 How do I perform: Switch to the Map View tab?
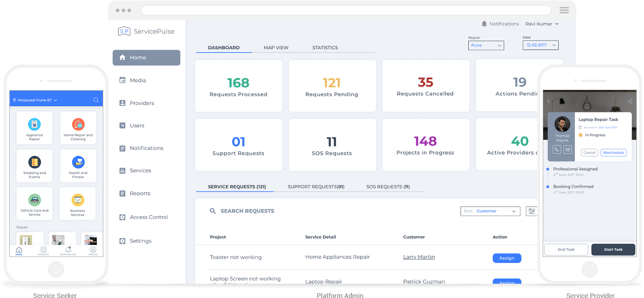coord(276,48)
